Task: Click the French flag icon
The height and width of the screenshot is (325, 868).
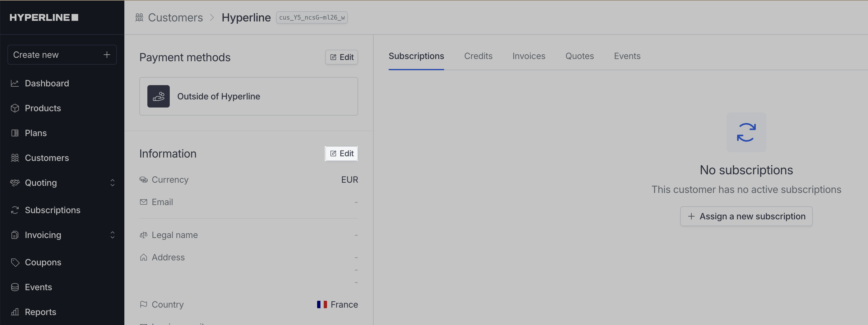Action: tap(322, 304)
